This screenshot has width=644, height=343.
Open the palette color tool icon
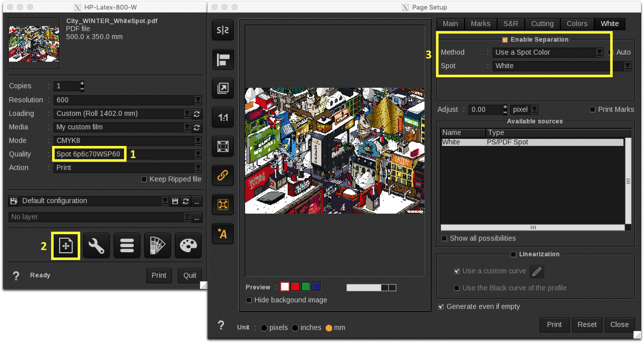188,245
